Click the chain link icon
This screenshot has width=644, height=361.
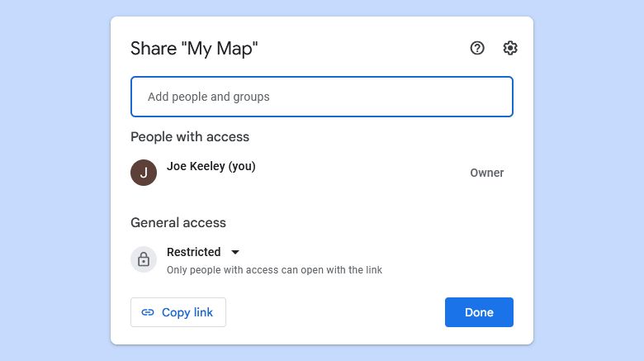[148, 312]
